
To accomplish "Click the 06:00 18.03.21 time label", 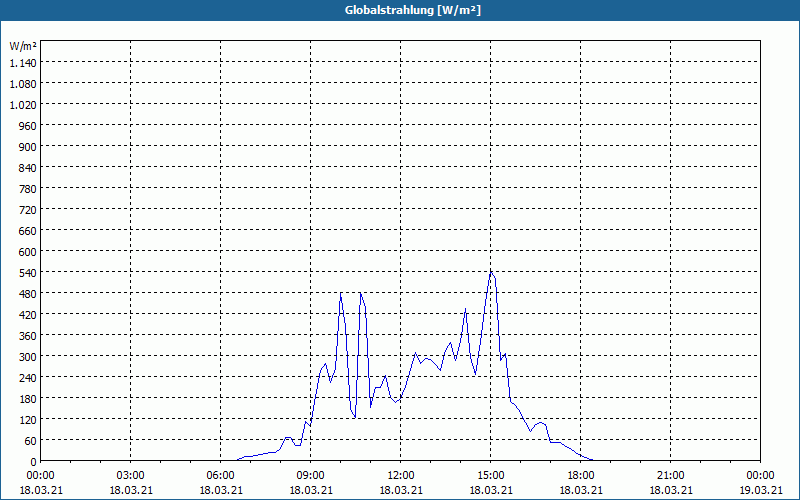I will 220,483.
